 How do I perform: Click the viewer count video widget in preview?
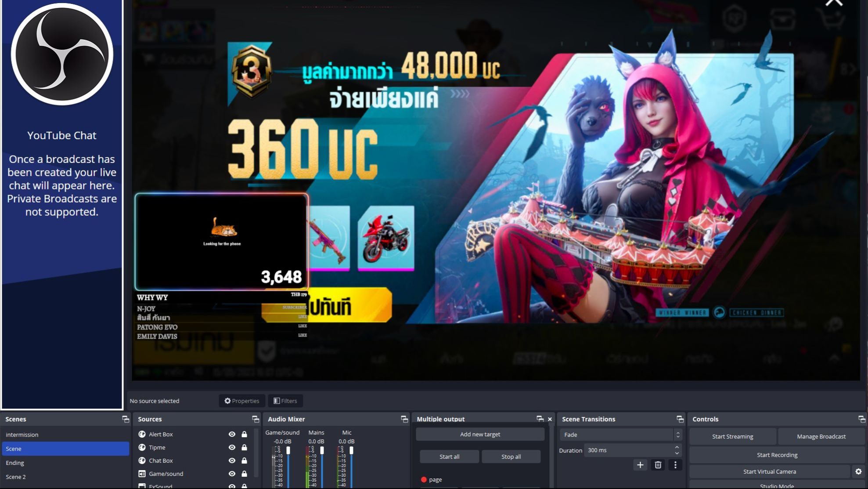(x=222, y=242)
